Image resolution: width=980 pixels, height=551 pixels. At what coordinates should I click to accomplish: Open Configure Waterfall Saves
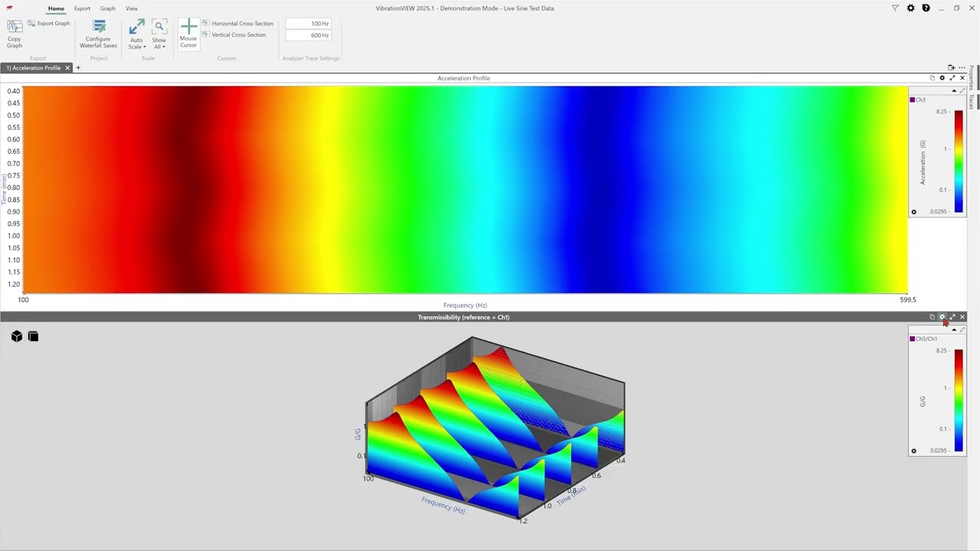[98, 34]
